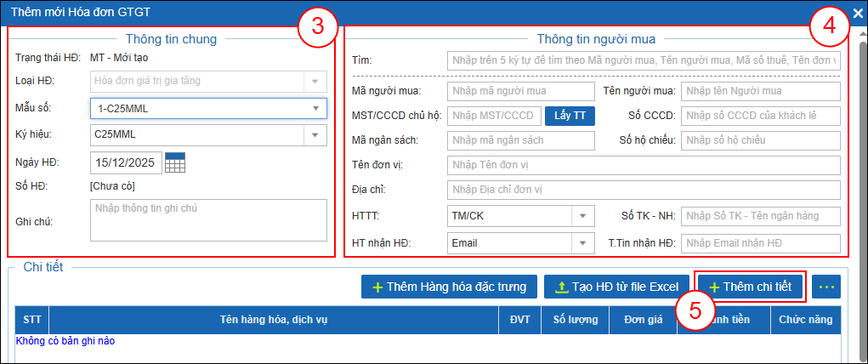The height and width of the screenshot is (364, 868).
Task: Select the Tên người mua field
Action: (x=760, y=91)
